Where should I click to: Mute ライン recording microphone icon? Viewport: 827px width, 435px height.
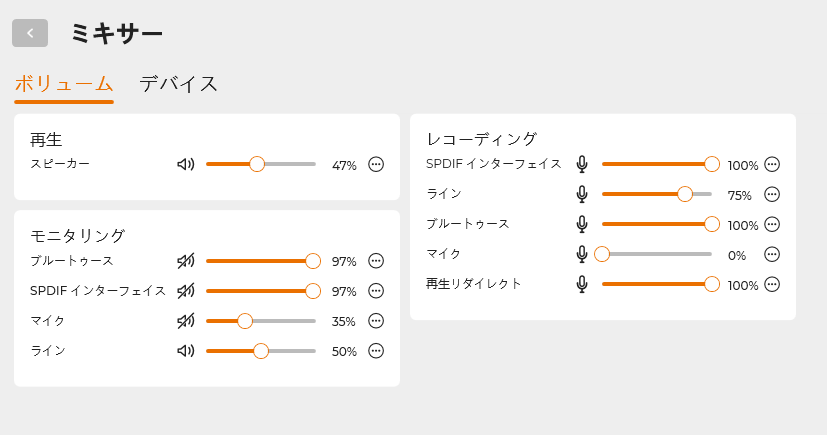click(x=582, y=195)
